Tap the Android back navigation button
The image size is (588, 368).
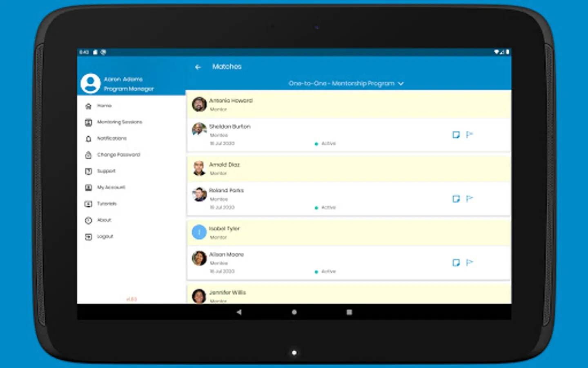coord(239,312)
